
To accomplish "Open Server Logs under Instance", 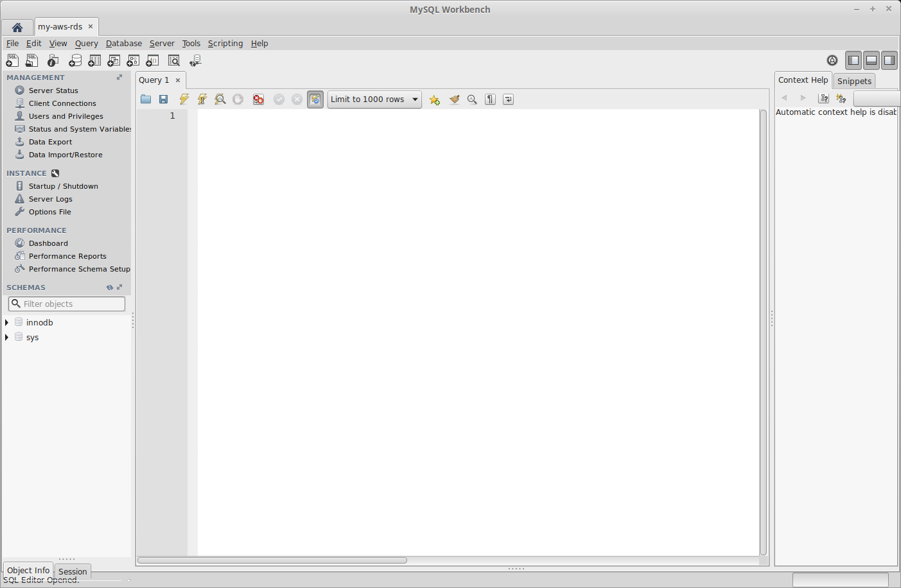I will pyautogui.click(x=50, y=199).
